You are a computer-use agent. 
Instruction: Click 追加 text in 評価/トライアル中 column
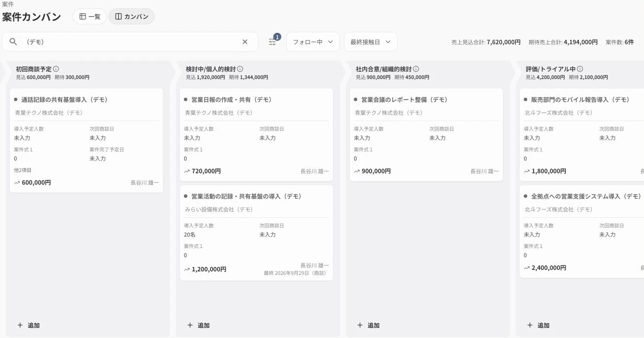(x=544, y=326)
